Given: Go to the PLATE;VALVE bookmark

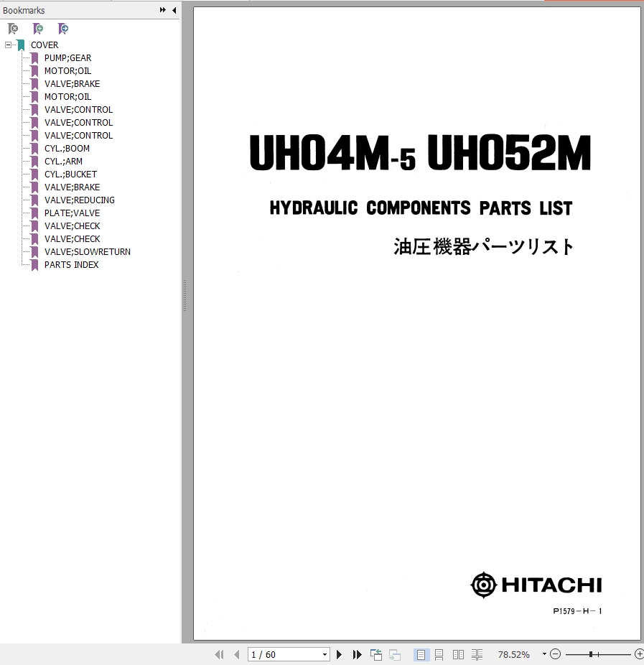Looking at the screenshot, I should 72,213.
